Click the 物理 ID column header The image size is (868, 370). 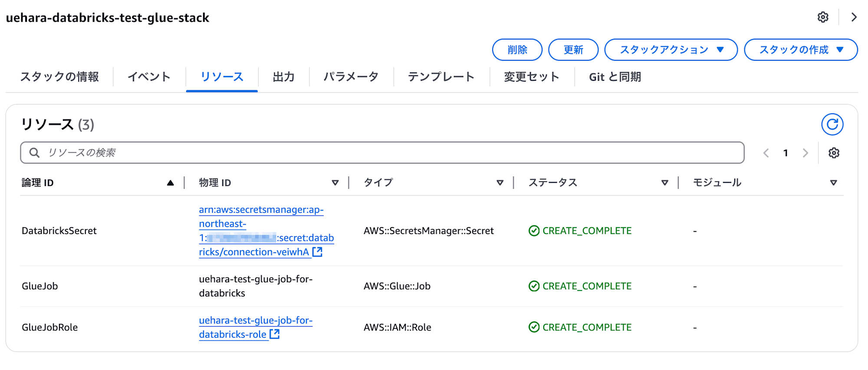[215, 183]
